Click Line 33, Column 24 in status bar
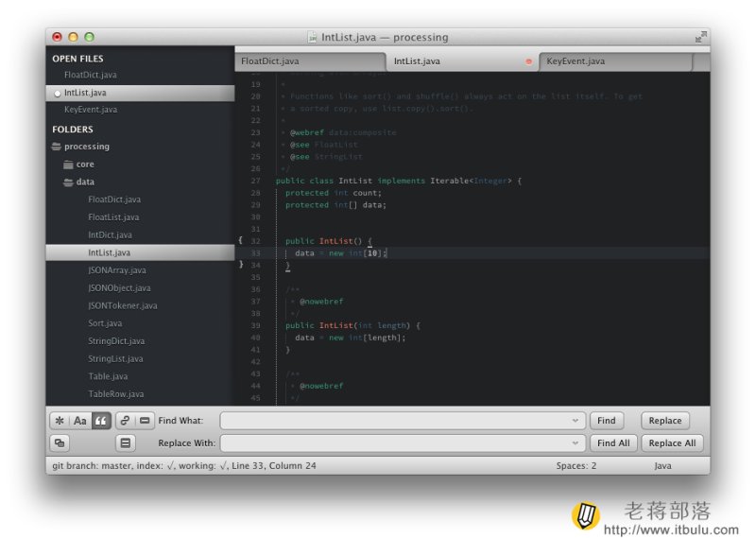The width and height of the screenshot is (756, 538). click(274, 465)
